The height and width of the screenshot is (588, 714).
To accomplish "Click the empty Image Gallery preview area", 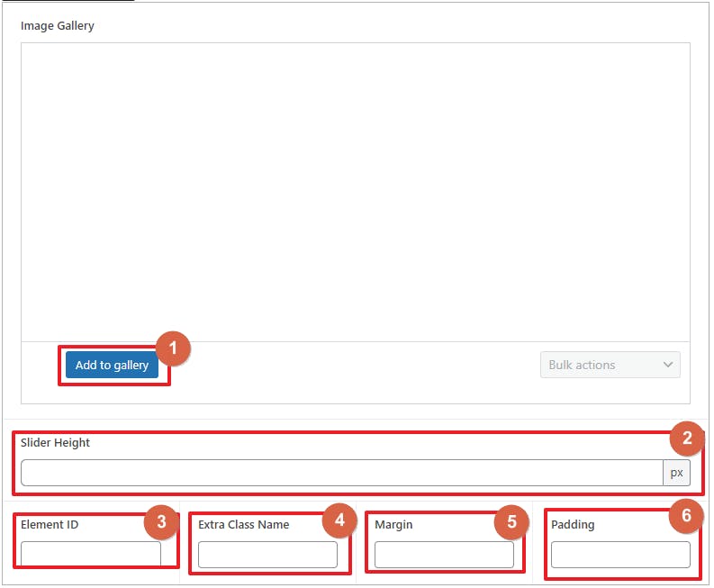I will (355, 191).
